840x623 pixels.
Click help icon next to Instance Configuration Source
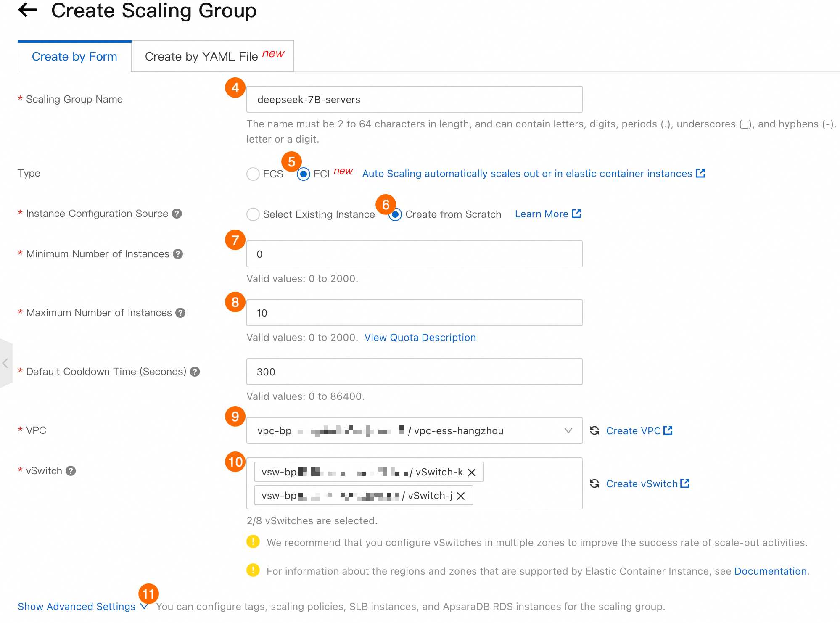pyautogui.click(x=177, y=214)
